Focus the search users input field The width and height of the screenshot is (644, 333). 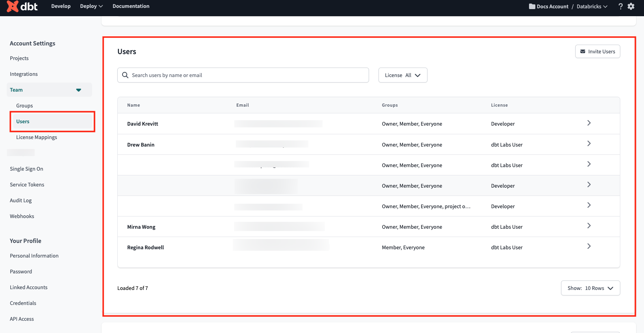pyautogui.click(x=243, y=75)
